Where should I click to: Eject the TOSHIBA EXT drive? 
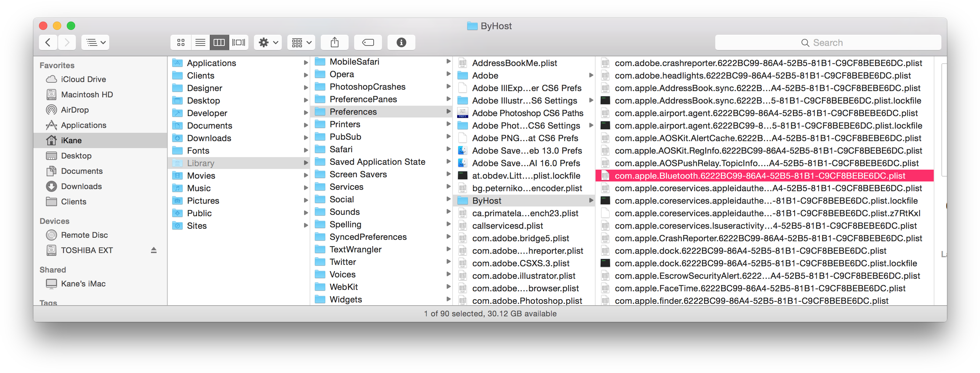(154, 250)
